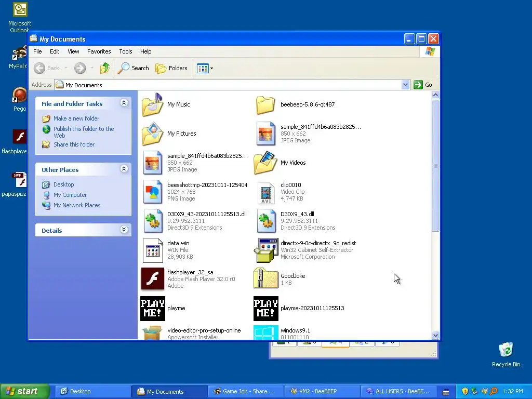Select the video-editor-pro-setup-online installer icon
Screen dimensions: 532x399
click(x=152, y=332)
